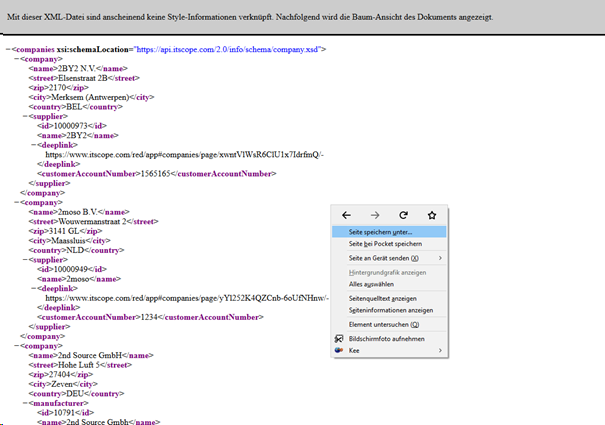Choose 'Element untersuchen (Q)'
This screenshot has height=425, width=605.
pos(389,324)
